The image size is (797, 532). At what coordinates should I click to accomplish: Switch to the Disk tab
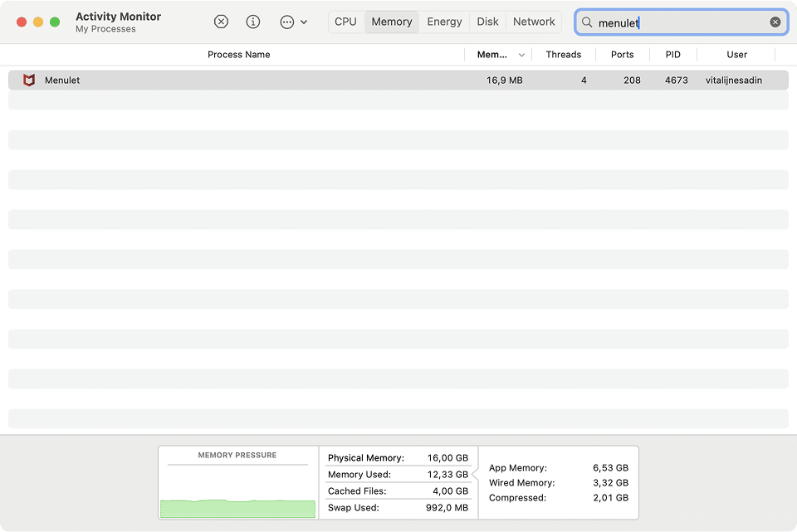487,22
